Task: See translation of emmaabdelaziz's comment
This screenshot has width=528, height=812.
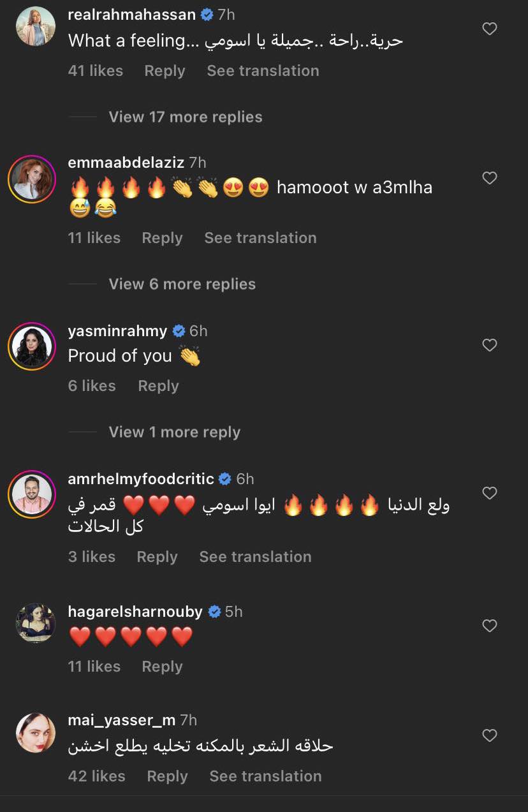Action: click(260, 238)
